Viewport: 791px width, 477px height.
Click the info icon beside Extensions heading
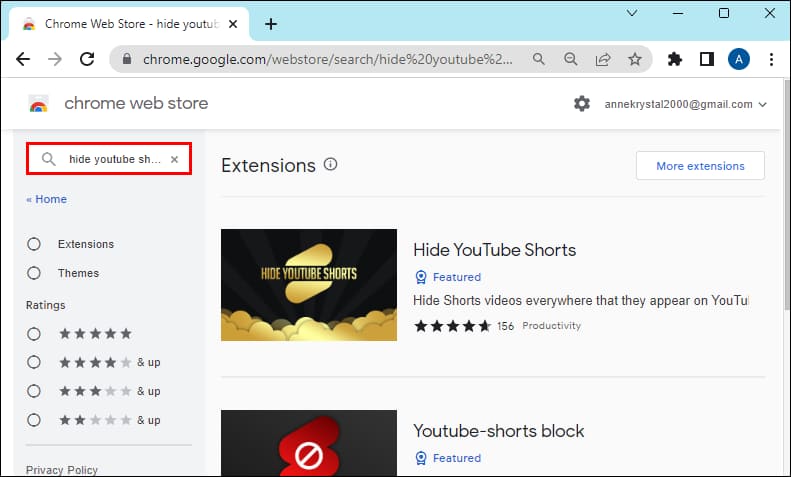tap(330, 164)
